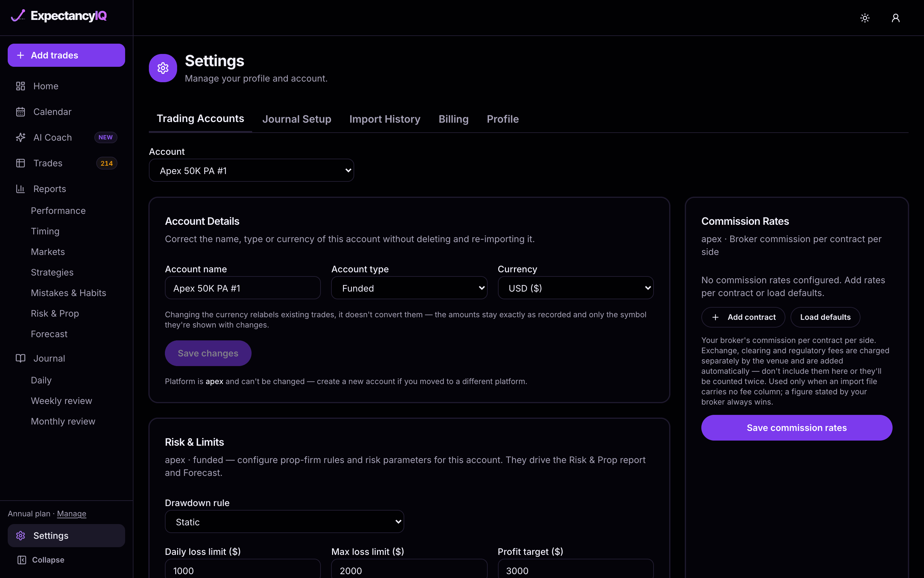Click the Trades table icon

(x=21, y=163)
